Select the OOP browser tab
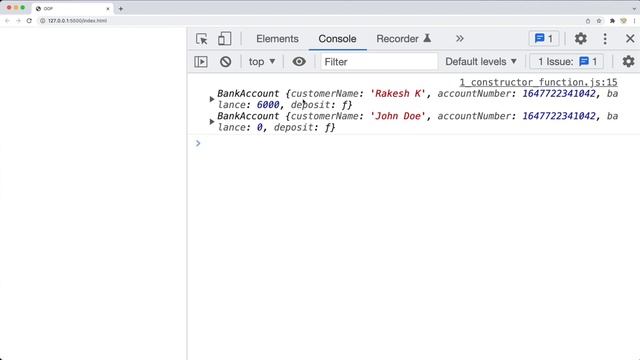The height and width of the screenshot is (360, 640). 72,8
